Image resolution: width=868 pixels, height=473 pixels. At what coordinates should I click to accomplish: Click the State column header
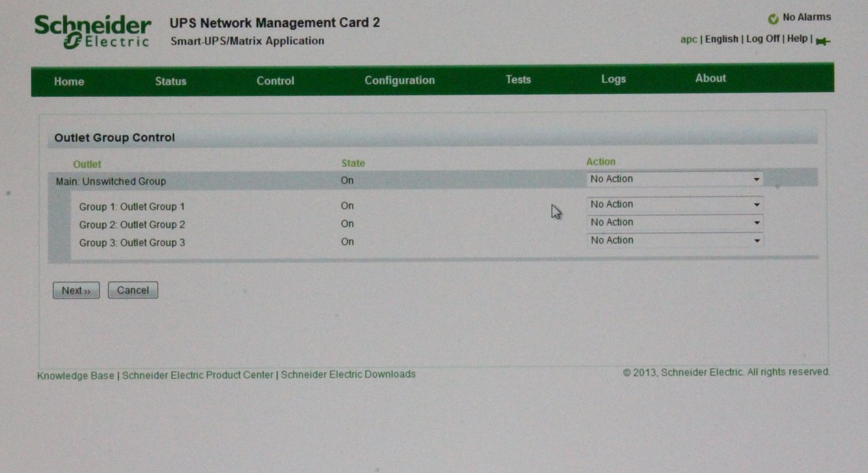coord(353,163)
